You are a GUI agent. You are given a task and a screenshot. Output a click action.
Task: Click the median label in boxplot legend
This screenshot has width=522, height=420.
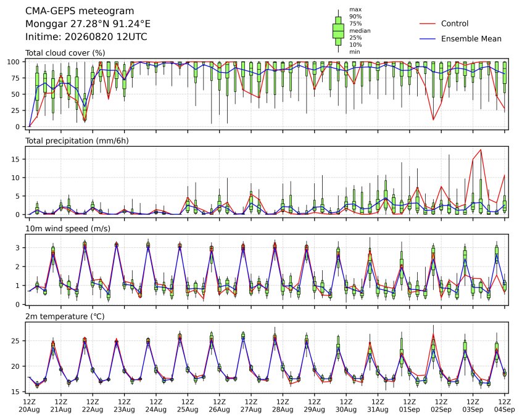(x=360, y=31)
